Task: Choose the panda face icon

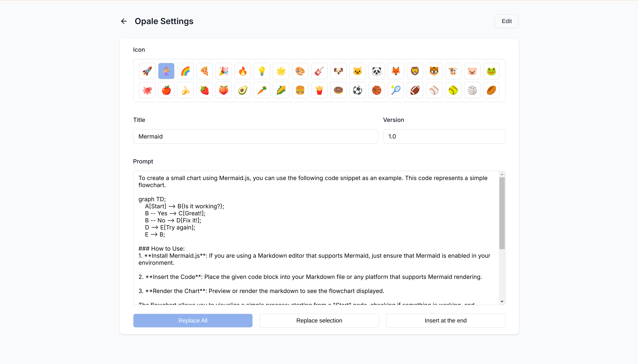Action: [x=376, y=71]
